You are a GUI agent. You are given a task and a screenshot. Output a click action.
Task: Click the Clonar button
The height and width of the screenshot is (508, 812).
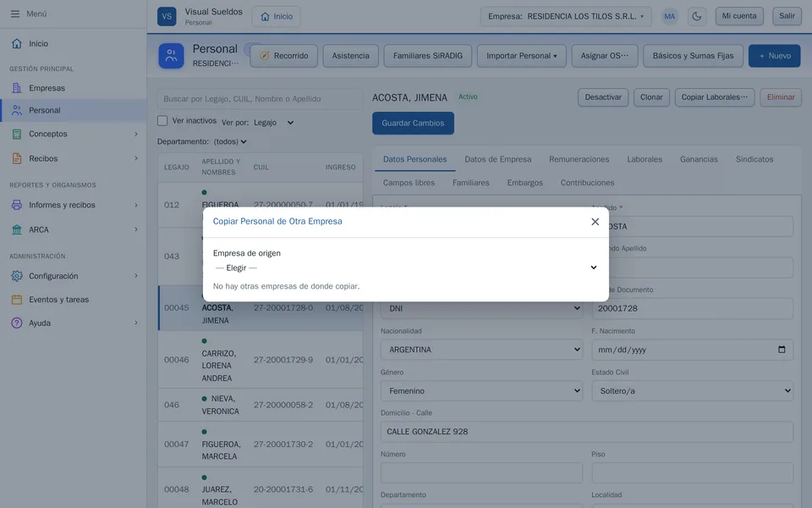click(651, 97)
